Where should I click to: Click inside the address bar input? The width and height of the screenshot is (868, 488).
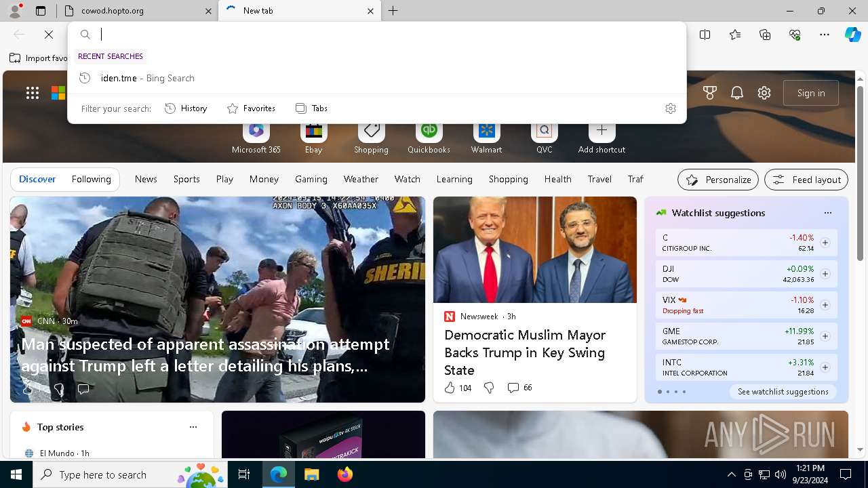point(387,35)
